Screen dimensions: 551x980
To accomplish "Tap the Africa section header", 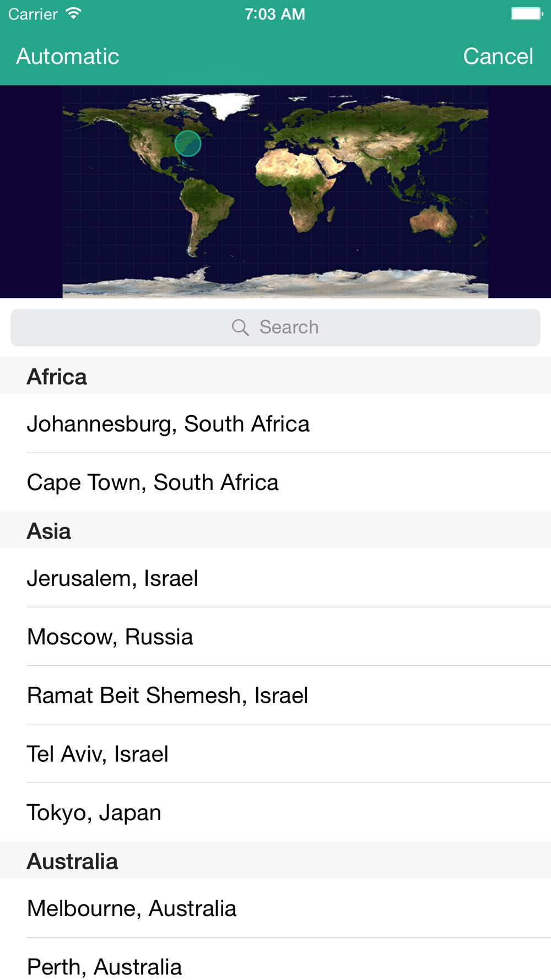I will coord(275,376).
